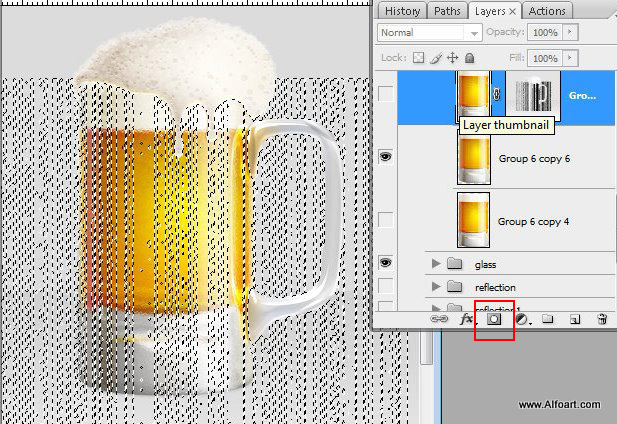Select the top layer's beer thumbnail
617x424 pixels.
pyautogui.click(x=473, y=94)
